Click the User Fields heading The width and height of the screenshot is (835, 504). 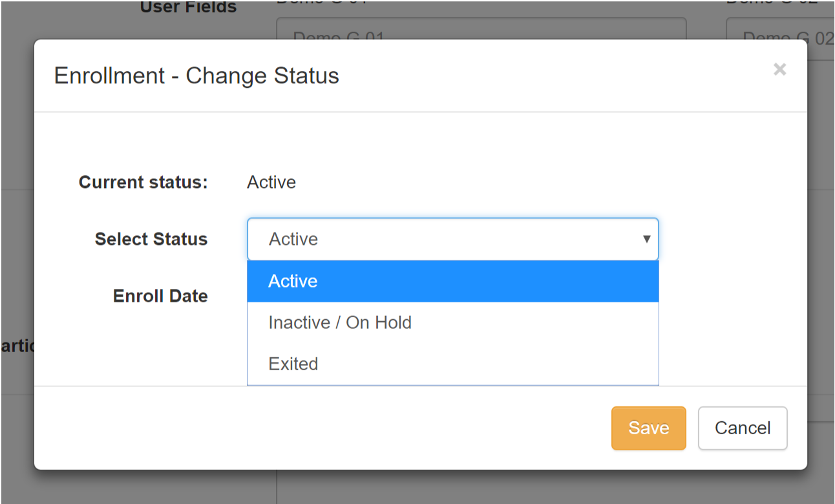[x=189, y=8]
